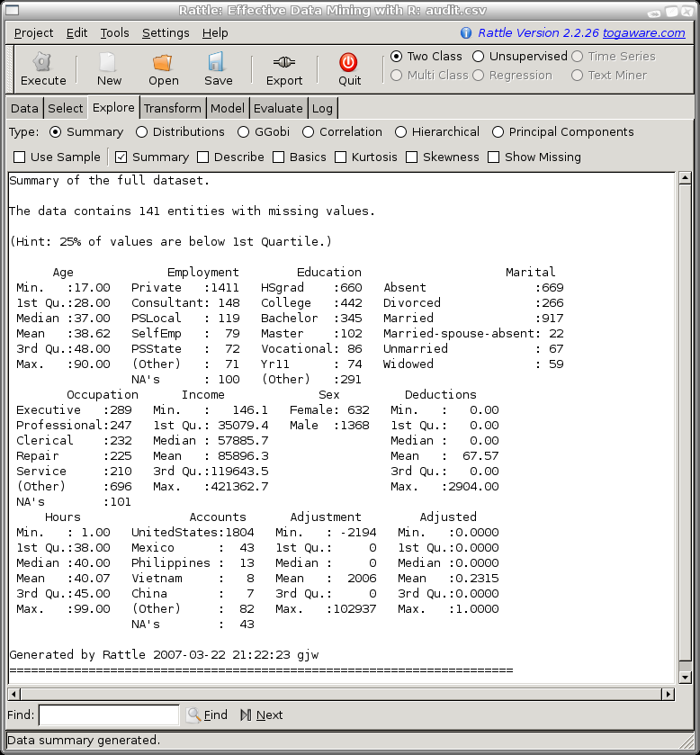Click the Save floppy icon
Screen dimensions: 700x755
pos(217,62)
